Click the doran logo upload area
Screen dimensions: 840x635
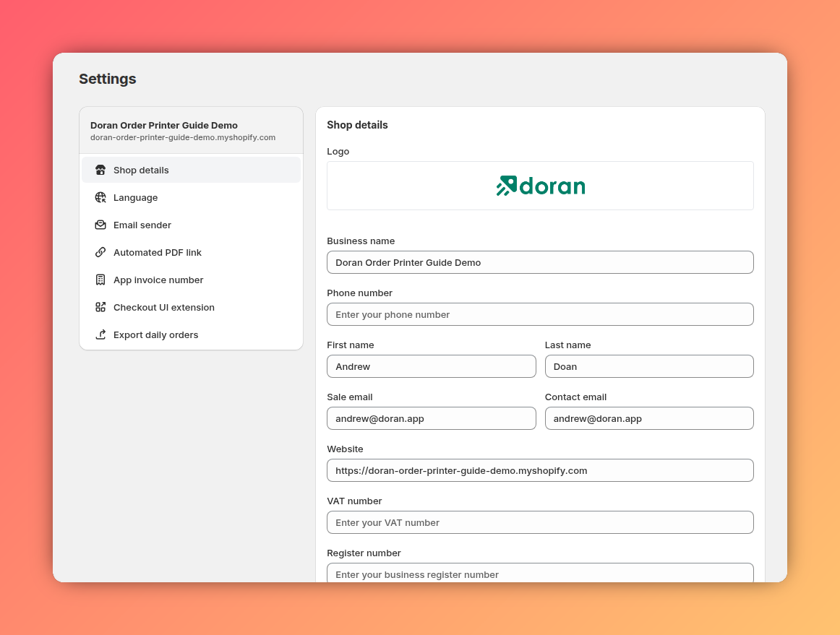tap(540, 186)
